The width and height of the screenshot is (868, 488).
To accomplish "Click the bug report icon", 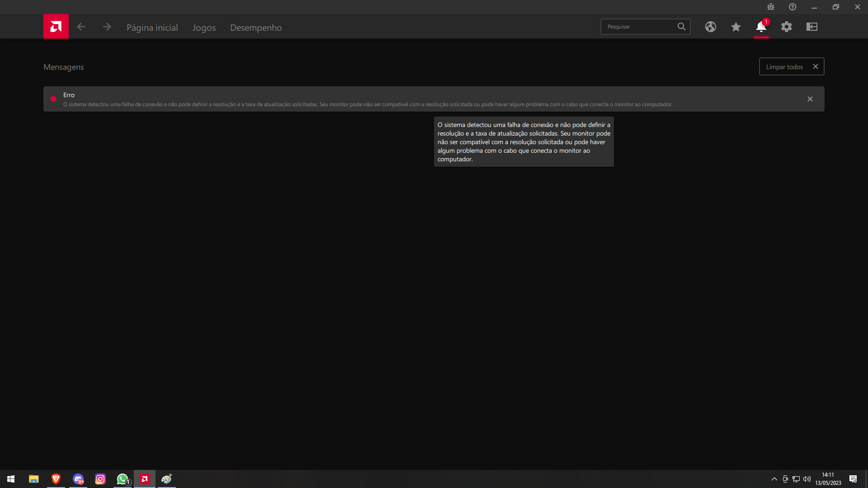I will (771, 7).
